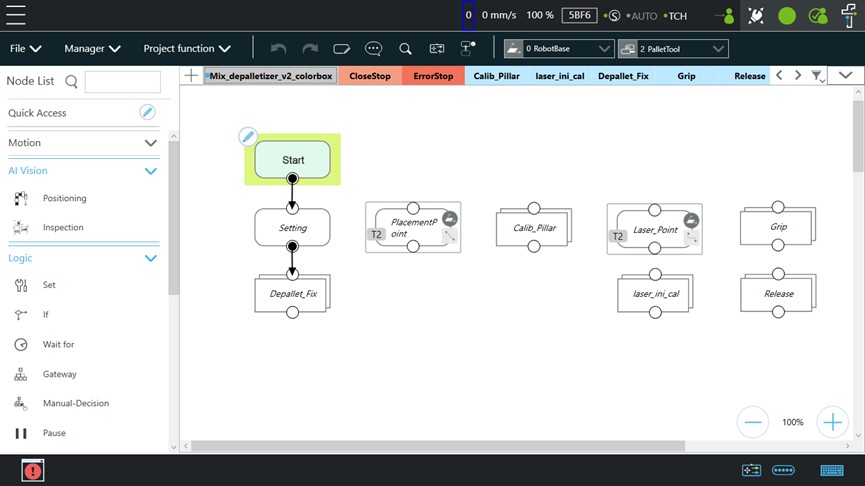Switch to the Calib_Pillar tab
Image resolution: width=865 pixels, height=486 pixels.
pyautogui.click(x=496, y=76)
